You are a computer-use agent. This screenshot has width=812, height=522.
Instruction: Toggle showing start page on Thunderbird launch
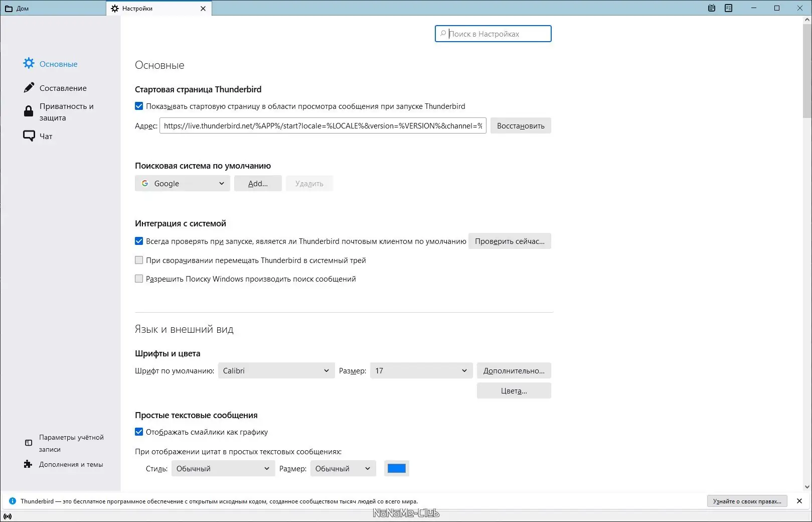click(139, 106)
